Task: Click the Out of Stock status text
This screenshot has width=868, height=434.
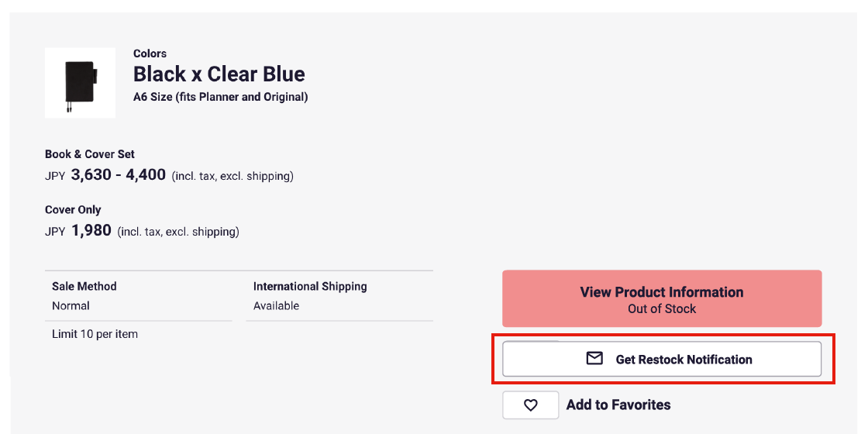Action: (662, 309)
